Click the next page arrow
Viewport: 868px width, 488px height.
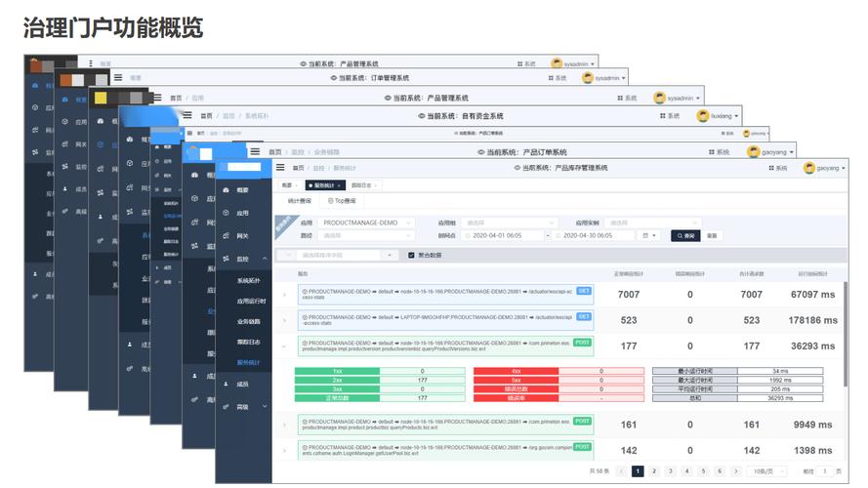(x=736, y=471)
